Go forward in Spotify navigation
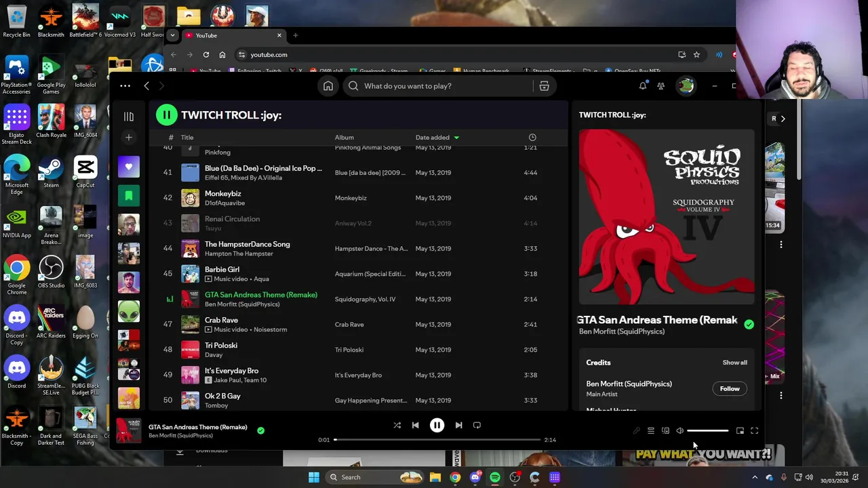 tap(161, 86)
